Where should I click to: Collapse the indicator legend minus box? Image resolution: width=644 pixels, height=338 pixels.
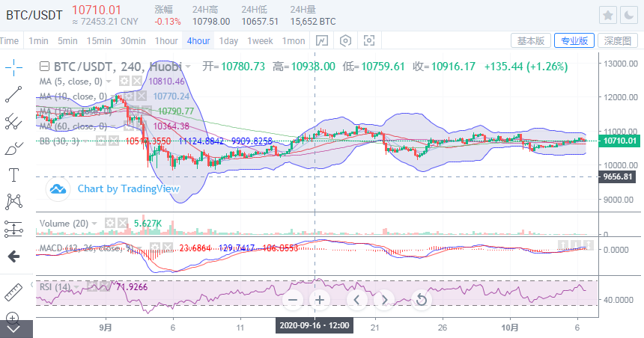44,67
